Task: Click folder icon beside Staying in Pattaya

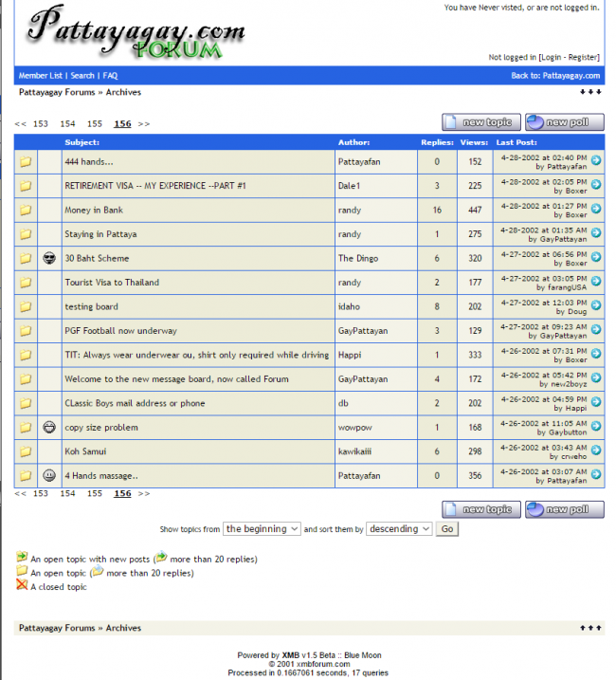Action: pos(26,234)
